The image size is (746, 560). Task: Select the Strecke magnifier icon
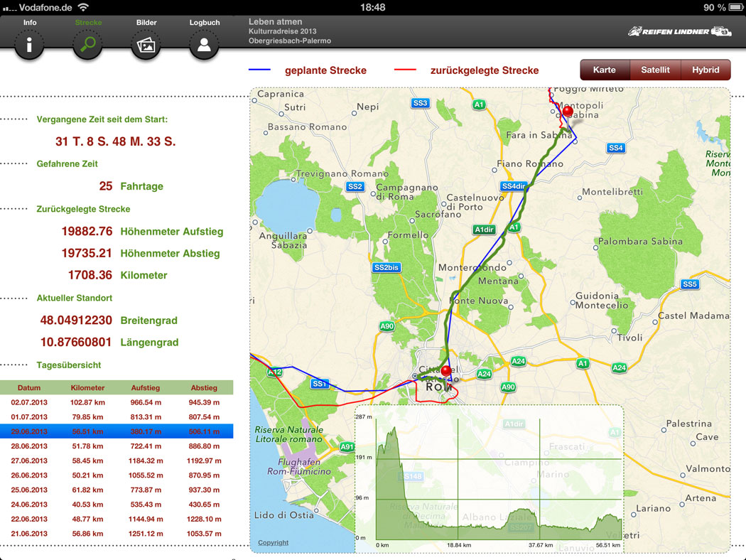point(87,45)
